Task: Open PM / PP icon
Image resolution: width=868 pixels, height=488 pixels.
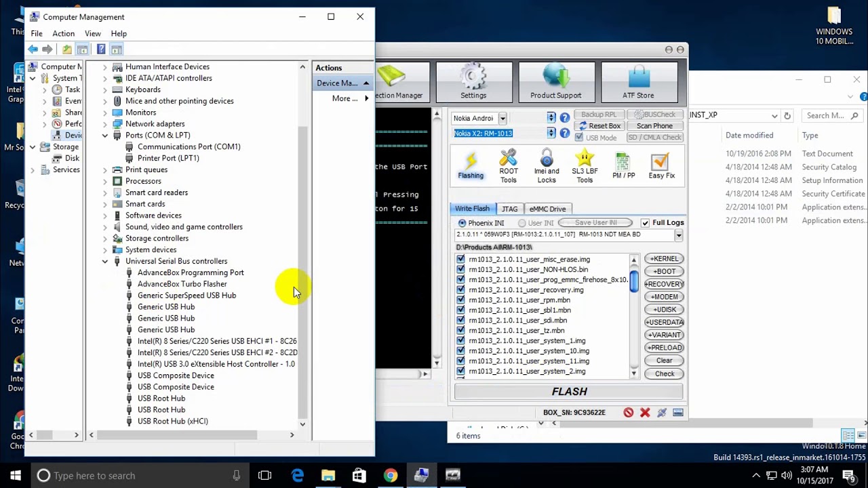Action: [623, 166]
